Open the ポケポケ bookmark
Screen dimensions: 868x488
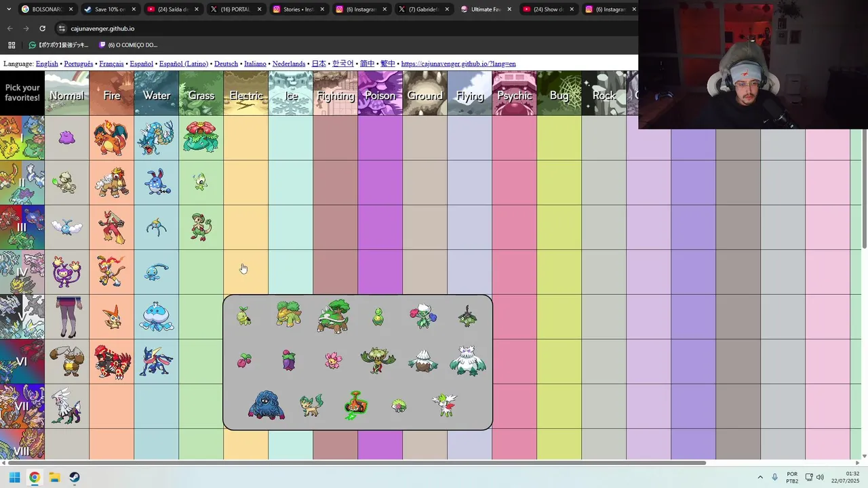[x=59, y=45]
